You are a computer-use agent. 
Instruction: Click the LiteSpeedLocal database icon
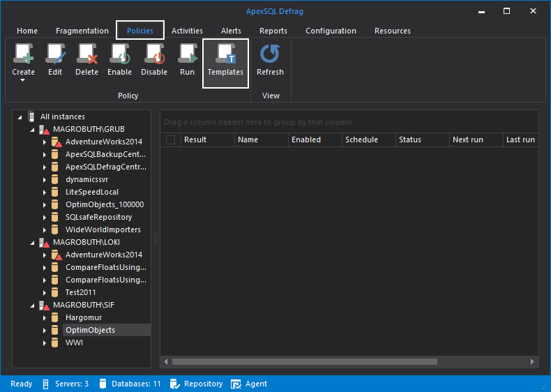coord(55,192)
